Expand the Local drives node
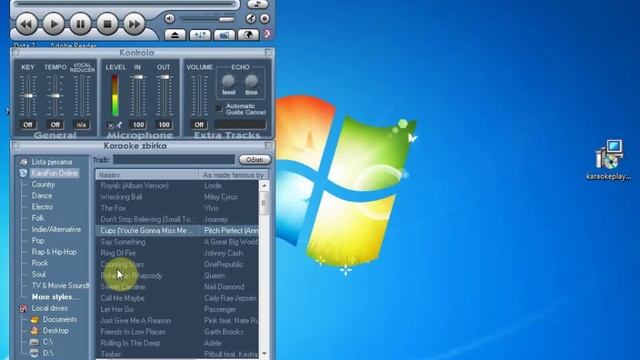The width and height of the screenshot is (640, 360). [x=50, y=308]
